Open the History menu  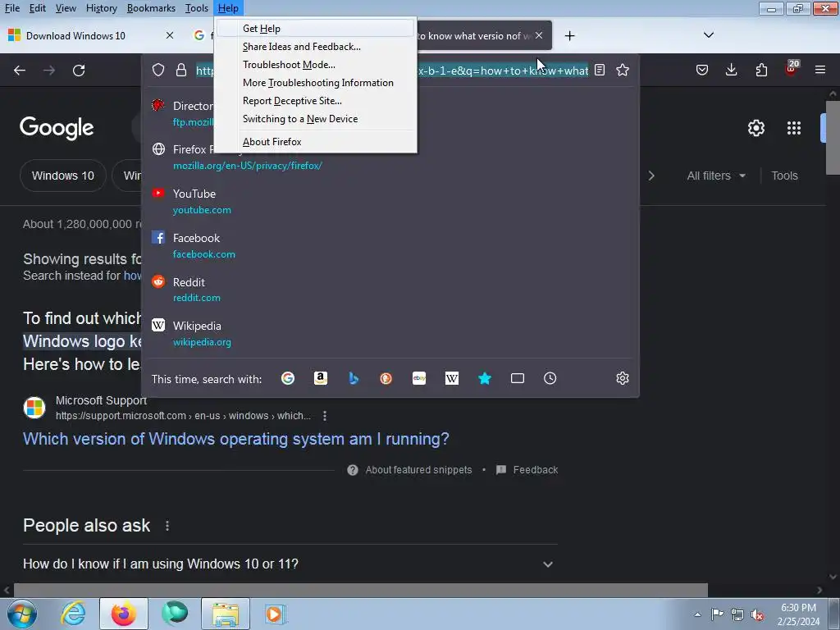click(101, 8)
